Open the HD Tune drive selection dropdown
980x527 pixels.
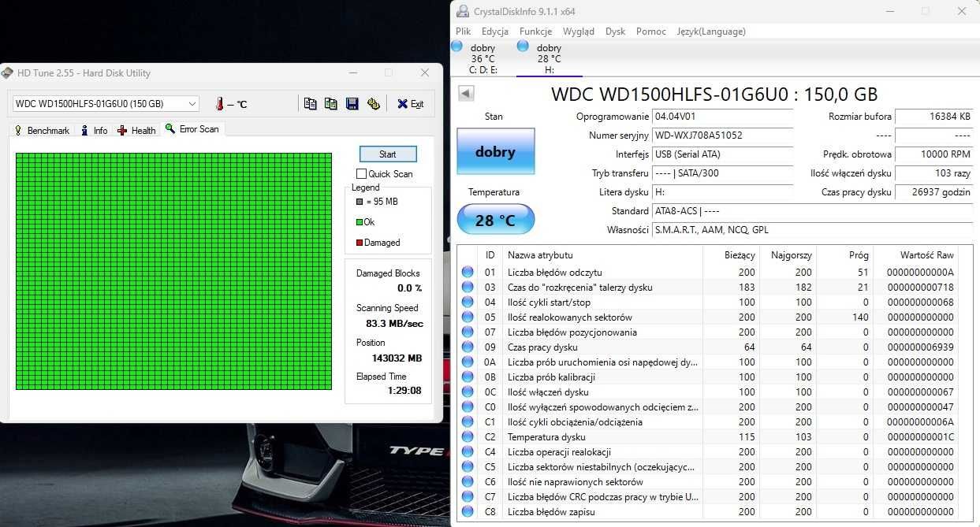click(106, 104)
